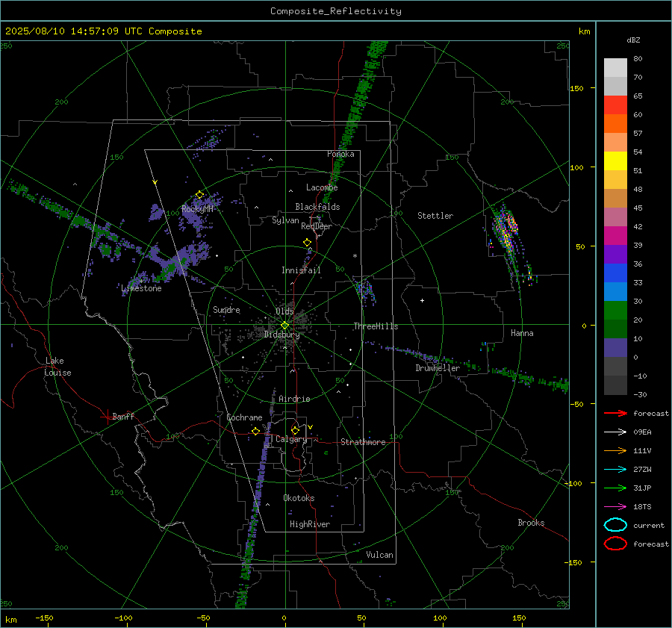Click the Composite_Reflectivity title
Screen dimensions: 672x628
pyautogui.click(x=336, y=11)
